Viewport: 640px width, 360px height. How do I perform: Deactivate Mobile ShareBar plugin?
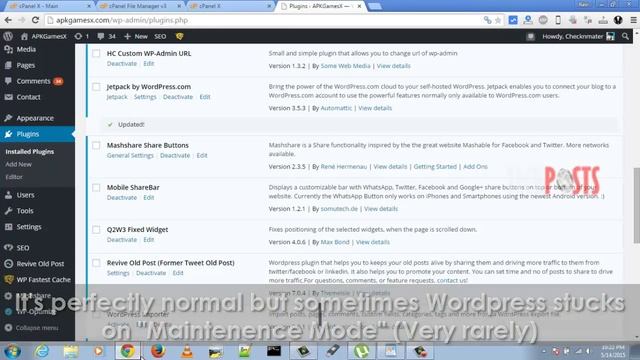[x=122, y=198]
